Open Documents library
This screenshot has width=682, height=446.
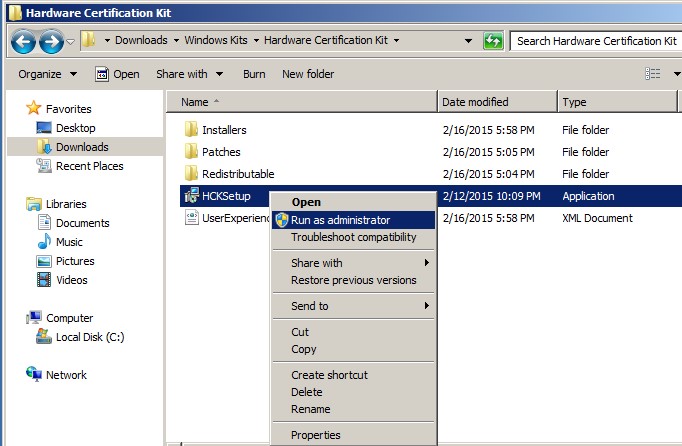pos(82,223)
